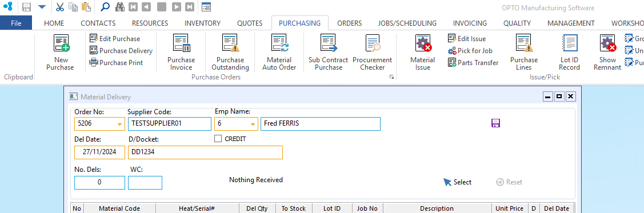This screenshot has height=213, width=644.
Task: Click Purchase Delivery in the ribbon
Action: pos(121,51)
